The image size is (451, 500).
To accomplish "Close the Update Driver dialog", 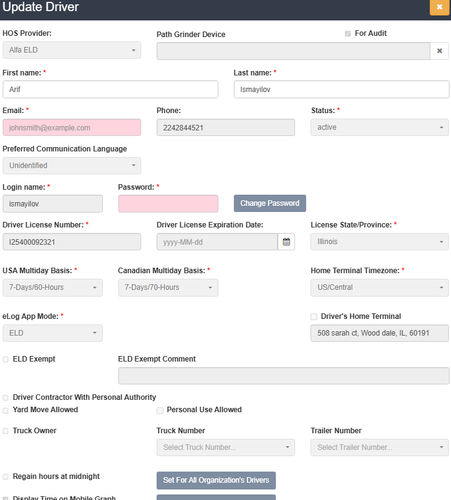I will tap(439, 7).
